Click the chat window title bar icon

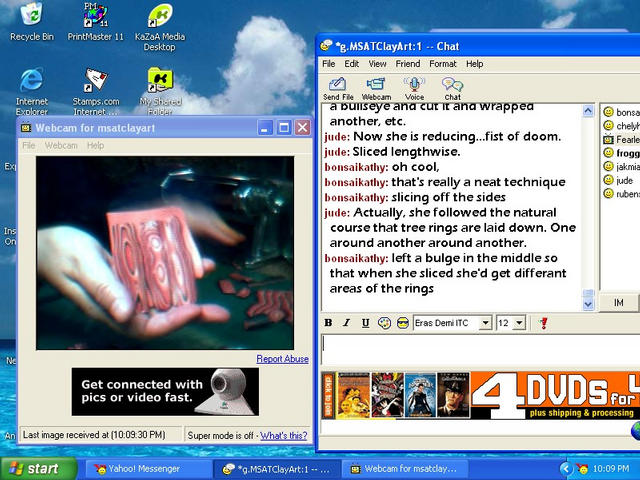click(x=327, y=46)
